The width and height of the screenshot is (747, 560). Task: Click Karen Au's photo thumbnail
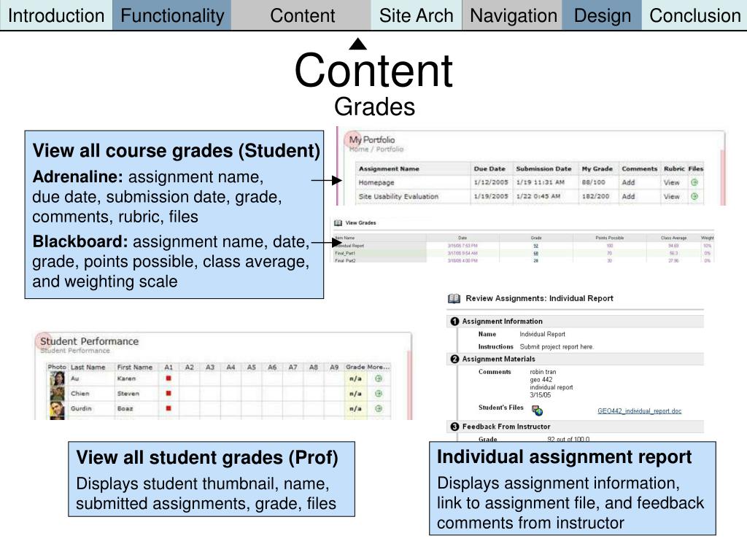57,378
